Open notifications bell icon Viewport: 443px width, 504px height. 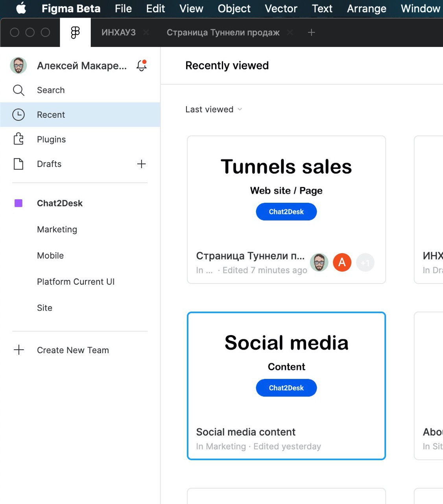coord(142,65)
